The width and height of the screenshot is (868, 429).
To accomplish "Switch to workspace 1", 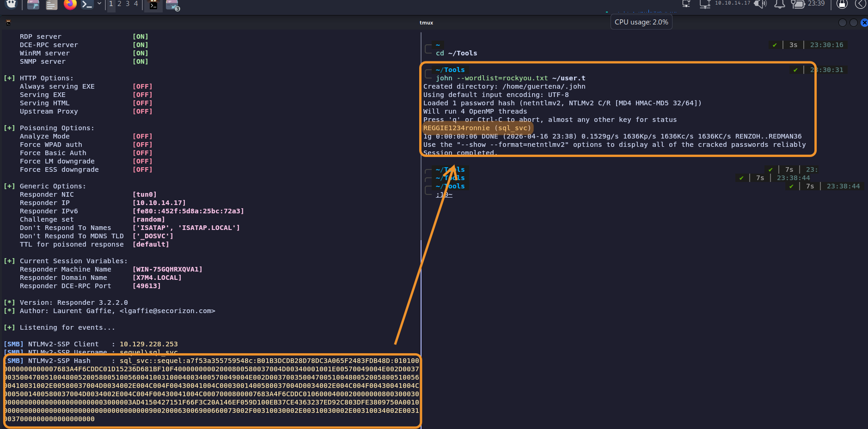I will (111, 4).
